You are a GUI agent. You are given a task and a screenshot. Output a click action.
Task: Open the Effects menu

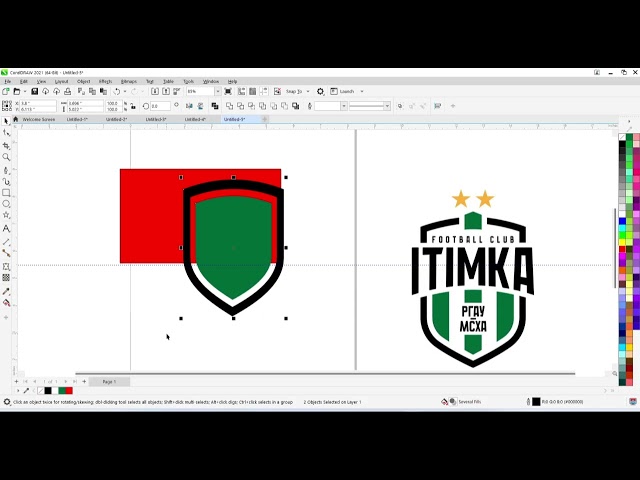(105, 82)
